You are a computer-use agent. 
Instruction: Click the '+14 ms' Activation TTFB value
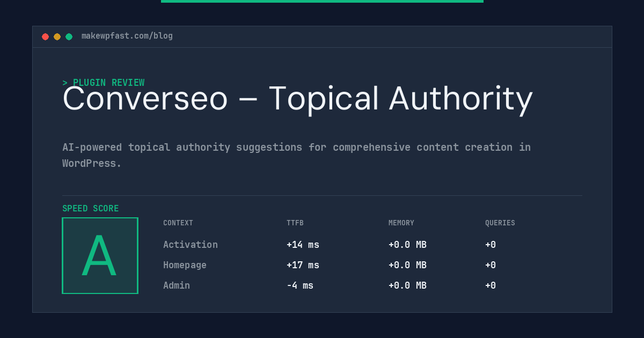point(303,245)
